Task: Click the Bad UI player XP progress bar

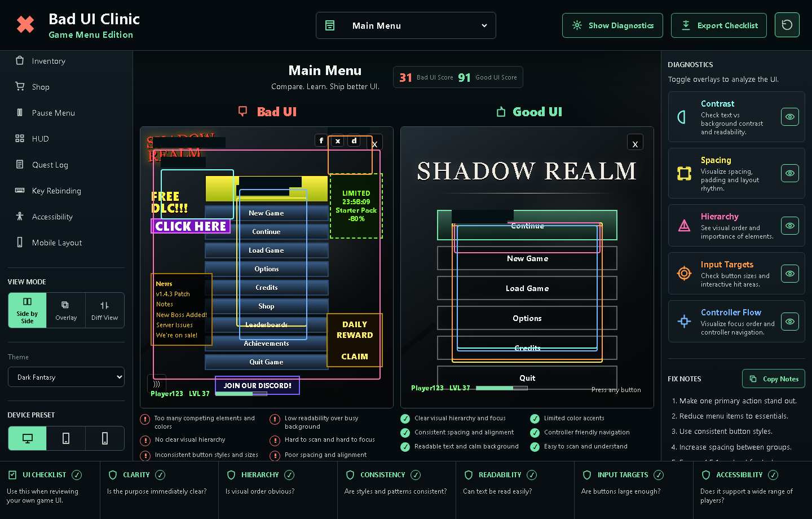Action: point(241,394)
